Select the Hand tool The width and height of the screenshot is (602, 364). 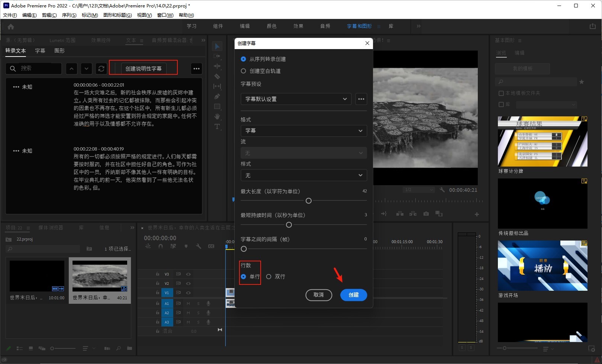(217, 116)
